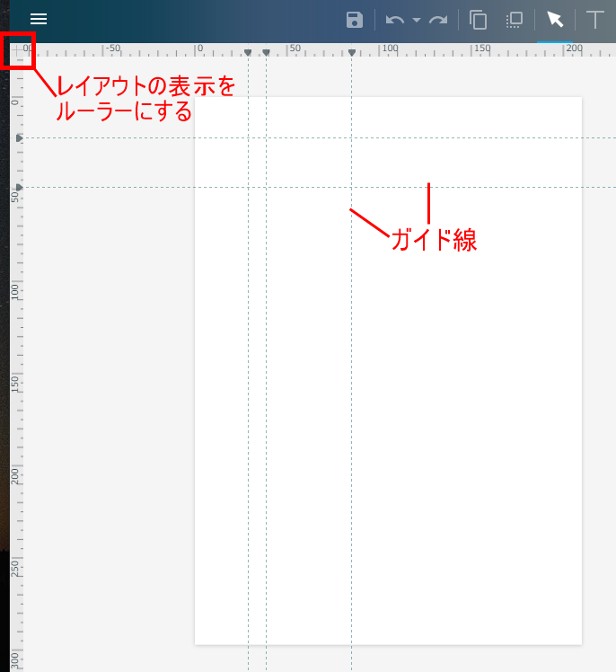
Task: Select the lower guide marker on left ruler
Action: click(x=19, y=187)
